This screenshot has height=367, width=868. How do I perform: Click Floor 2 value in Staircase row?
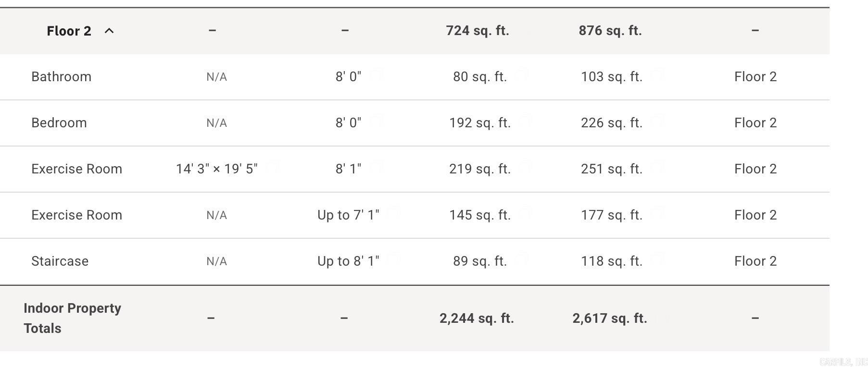pyautogui.click(x=755, y=261)
